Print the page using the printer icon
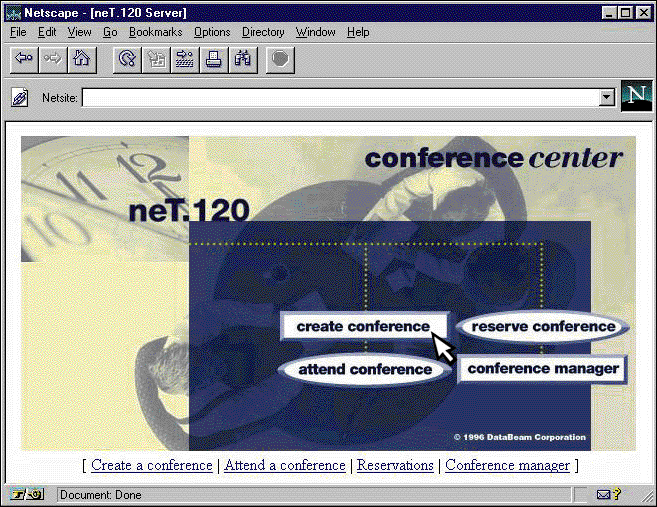Image resolution: width=657 pixels, height=507 pixels. point(214,59)
